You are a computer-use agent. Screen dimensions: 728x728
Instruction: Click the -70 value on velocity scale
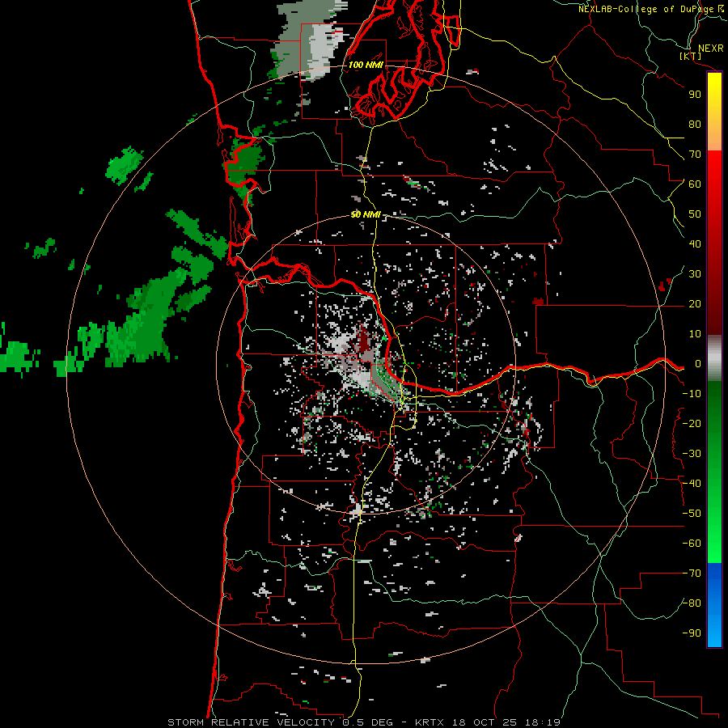click(692, 574)
